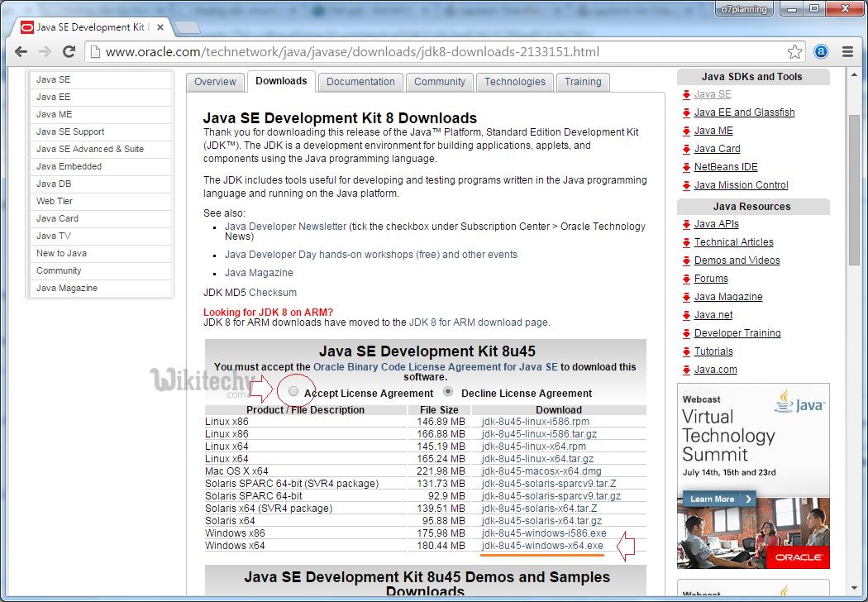868x602 pixels.
Task: Click the Oracle favicon on the browser tab
Action: [27, 27]
